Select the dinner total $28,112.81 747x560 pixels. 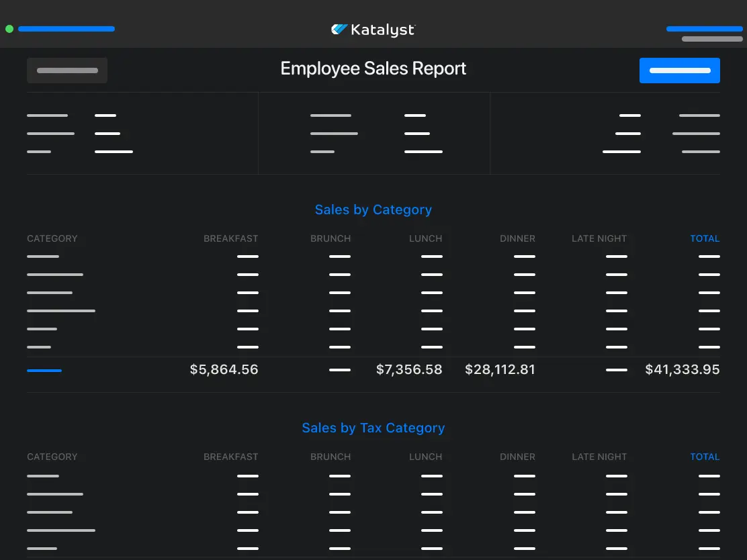[500, 369]
